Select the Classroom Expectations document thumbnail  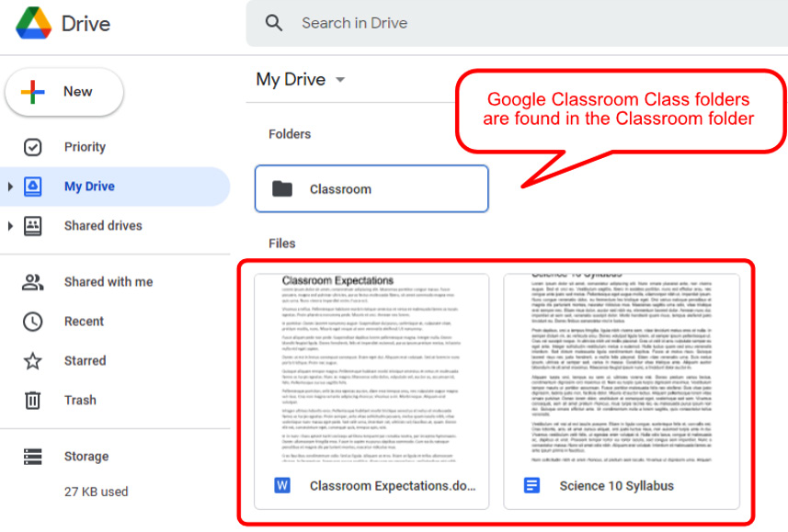point(371,368)
